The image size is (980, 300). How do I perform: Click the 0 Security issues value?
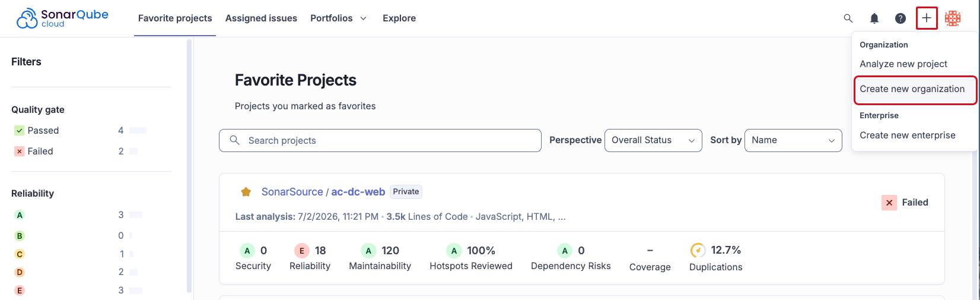click(x=264, y=251)
